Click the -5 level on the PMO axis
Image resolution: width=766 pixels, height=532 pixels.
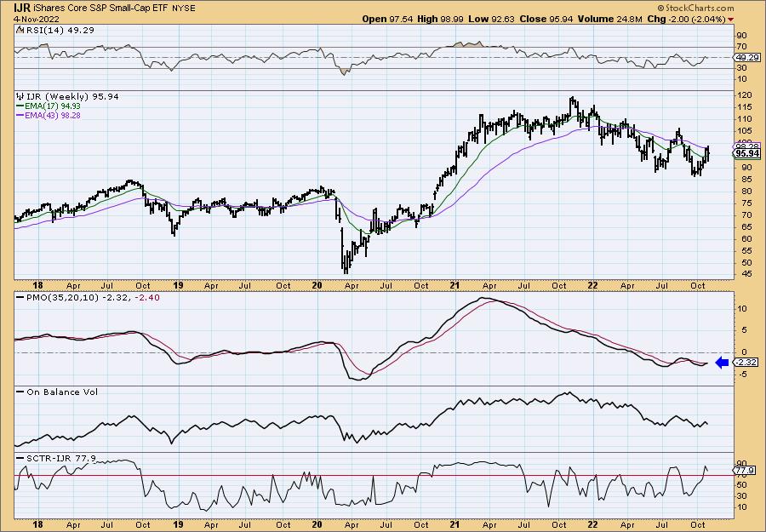click(742, 375)
